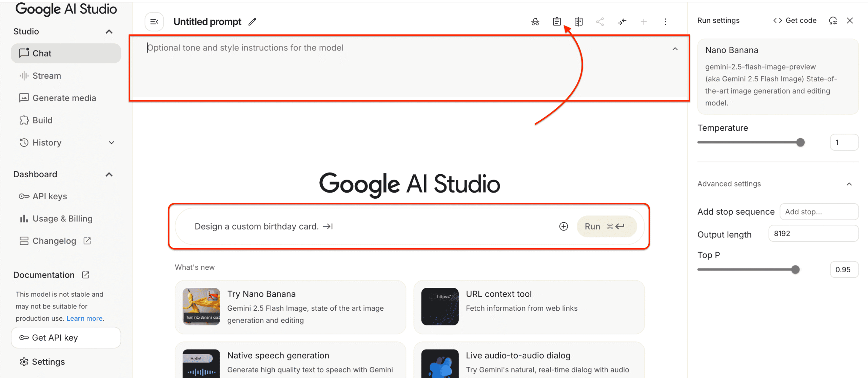Toggle incognito (temporary chat) mode icon

point(535,22)
